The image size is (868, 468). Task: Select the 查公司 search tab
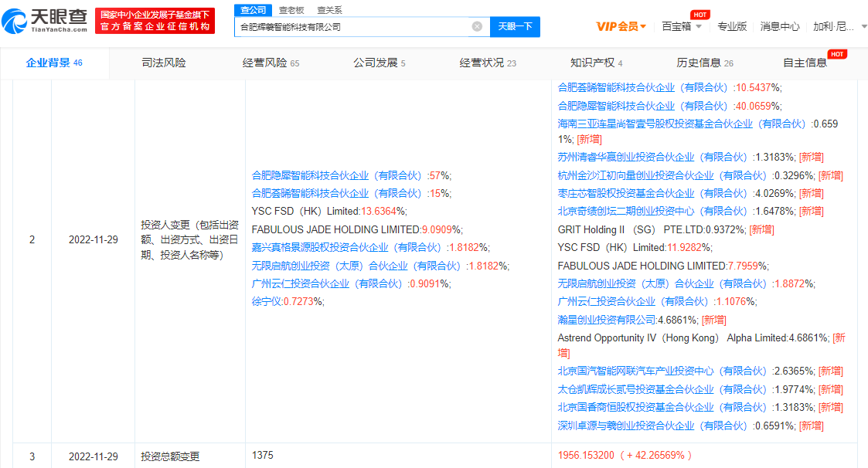pyautogui.click(x=253, y=10)
